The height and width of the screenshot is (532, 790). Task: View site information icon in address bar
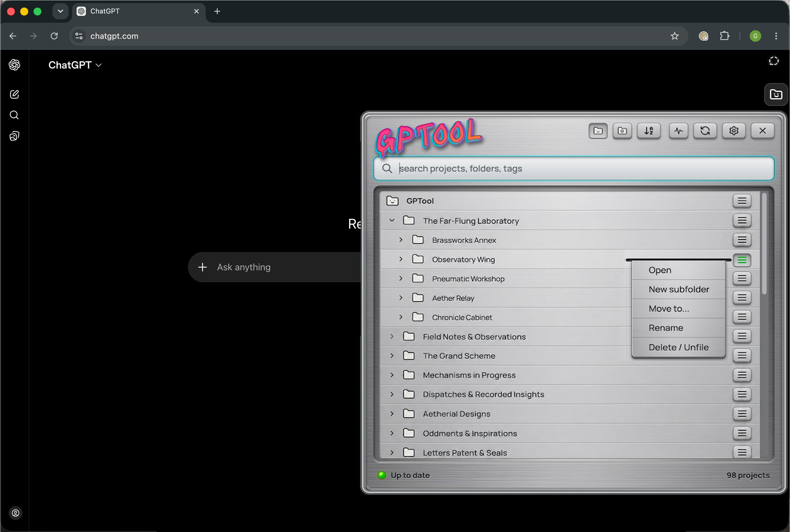[79, 36]
